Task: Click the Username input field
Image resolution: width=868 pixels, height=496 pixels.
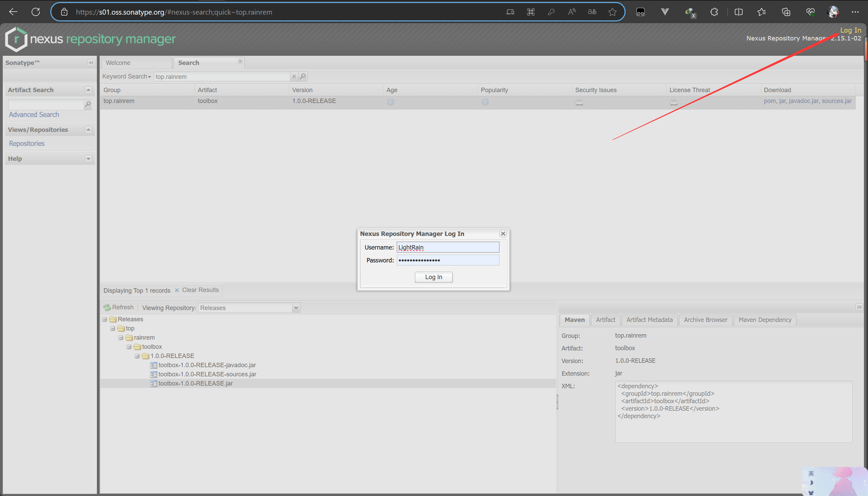Action: [448, 247]
